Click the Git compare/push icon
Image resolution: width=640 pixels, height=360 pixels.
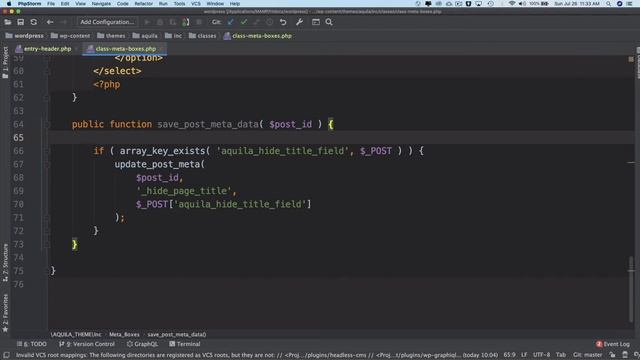coord(257,22)
